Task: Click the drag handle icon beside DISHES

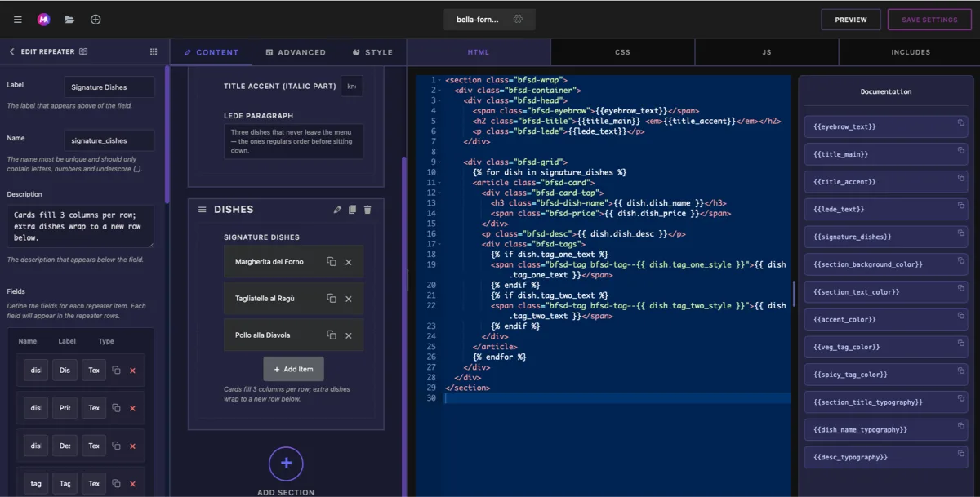Action: [202, 210]
